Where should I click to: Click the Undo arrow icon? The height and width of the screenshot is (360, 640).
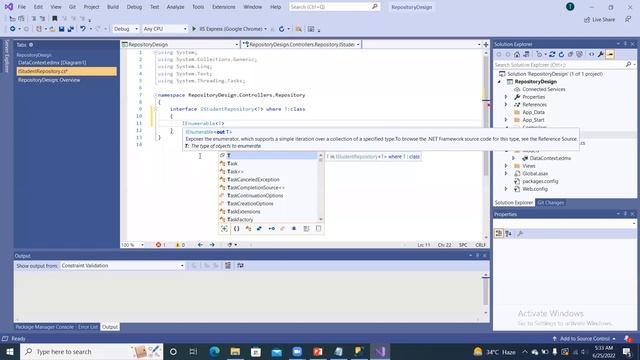[x=83, y=29]
